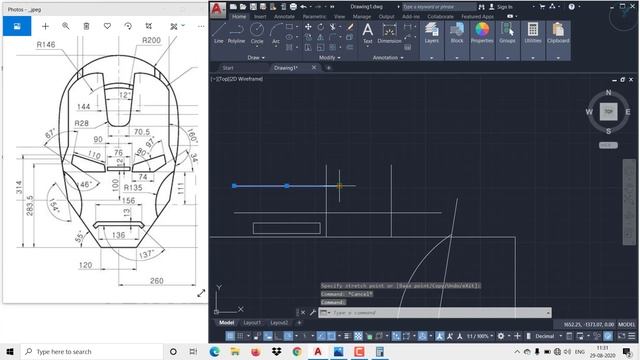This screenshot has height=360, width=640.
Task: Click the Rotate icon in Photos
Action: tap(128, 26)
